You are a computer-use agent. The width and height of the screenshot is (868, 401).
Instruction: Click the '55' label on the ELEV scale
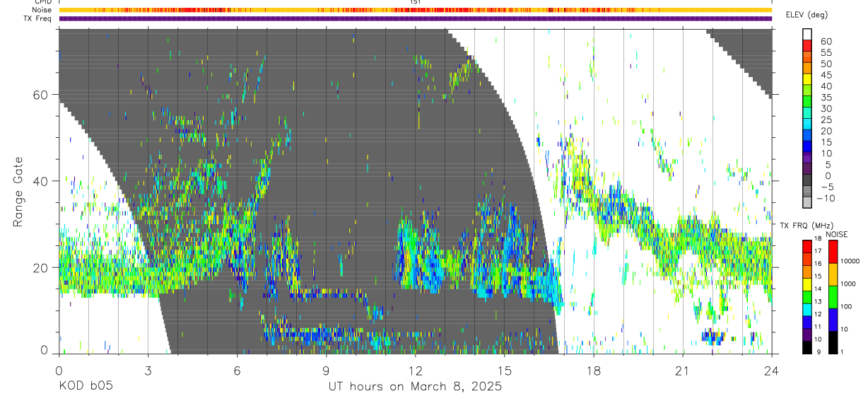click(826, 53)
